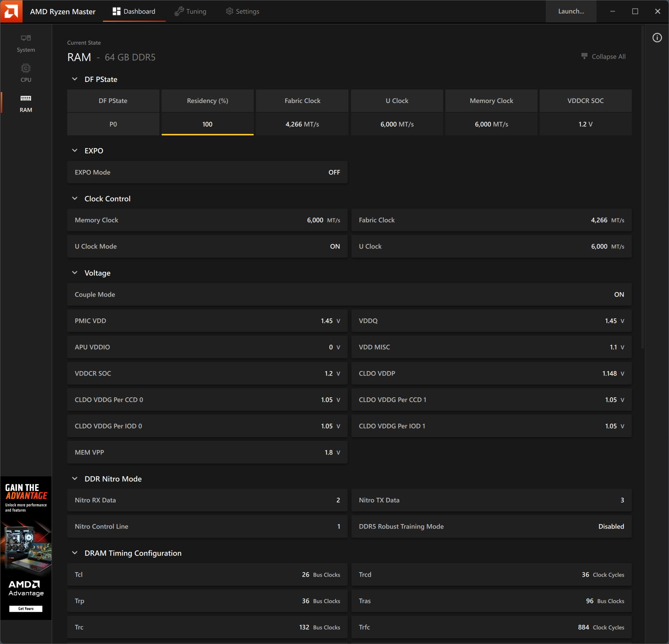Click the Tras timing row

[x=492, y=601]
